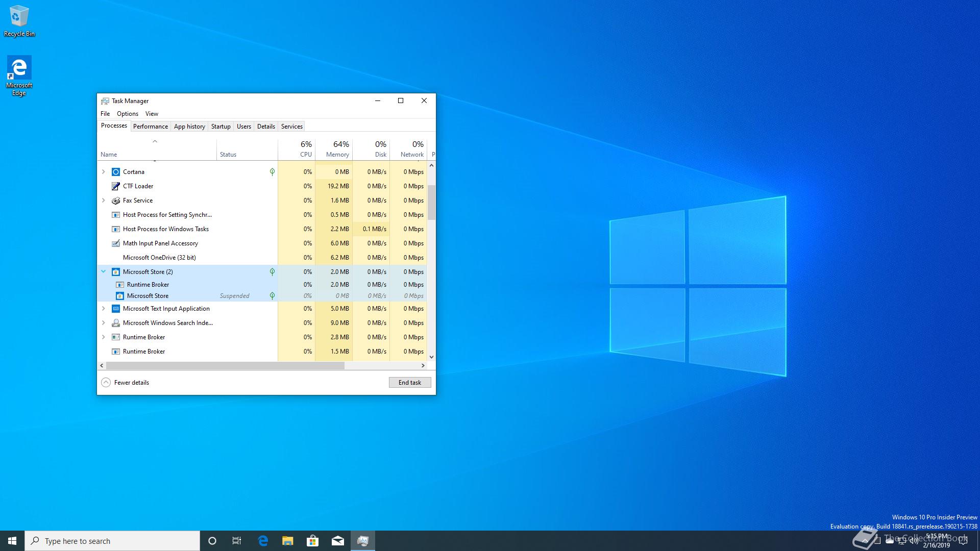Click the vertical scrollbar thumb in process list
This screenshot has width=980, height=551.
(431, 202)
